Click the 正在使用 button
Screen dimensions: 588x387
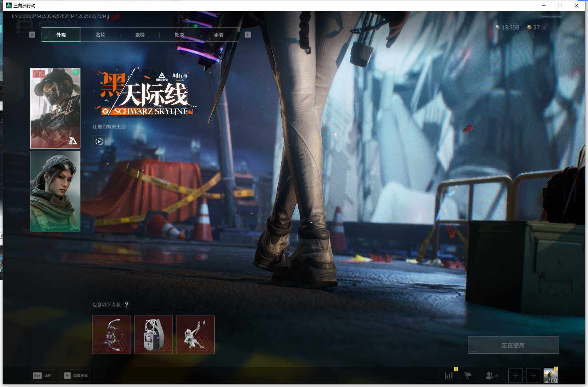(x=513, y=345)
